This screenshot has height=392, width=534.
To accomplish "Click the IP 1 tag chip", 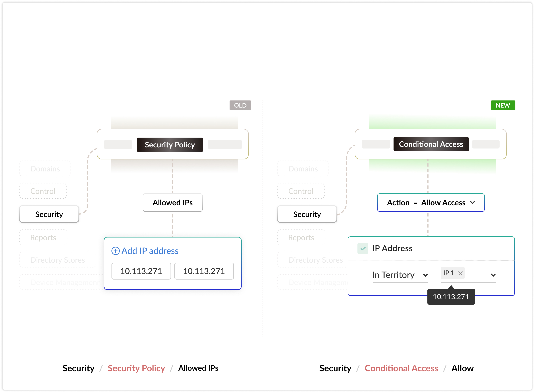I will click(449, 273).
